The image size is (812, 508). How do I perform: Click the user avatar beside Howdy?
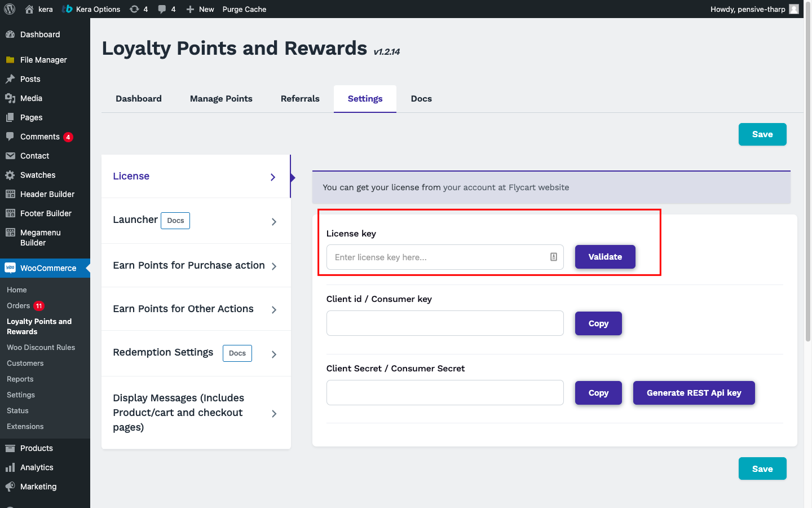794,9
